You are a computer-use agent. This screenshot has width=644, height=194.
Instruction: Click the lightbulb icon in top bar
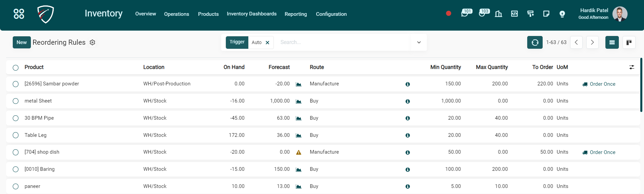[x=562, y=14]
